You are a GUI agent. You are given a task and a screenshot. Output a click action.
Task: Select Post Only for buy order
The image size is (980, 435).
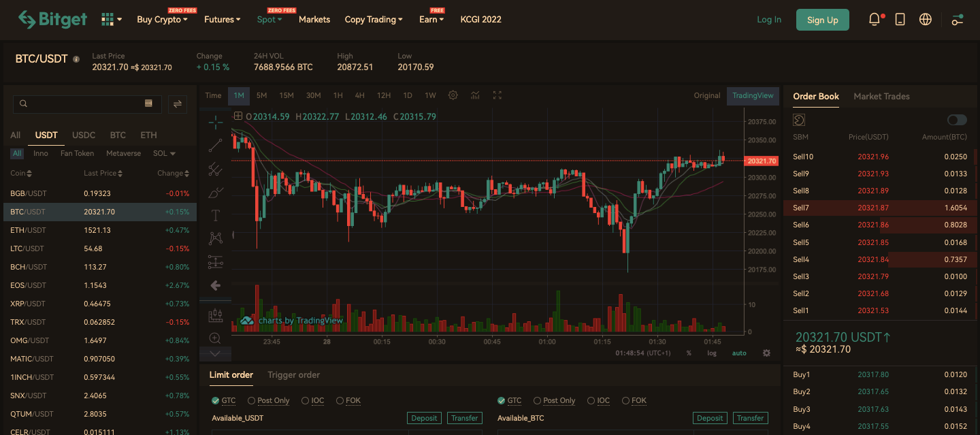point(269,400)
